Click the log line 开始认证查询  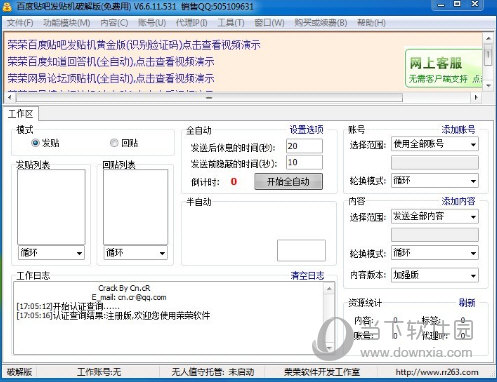pyautogui.click(x=68, y=306)
